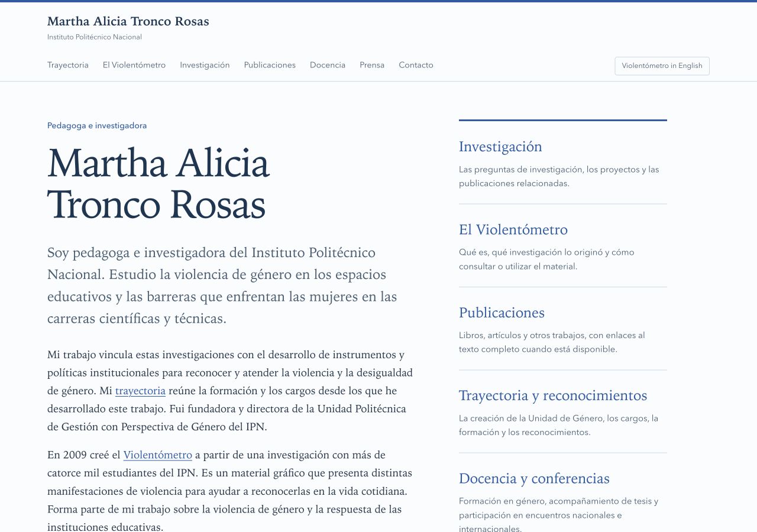Open the El Violentómetro sidebar card heading
Screen dimensions: 757x532
(x=513, y=229)
